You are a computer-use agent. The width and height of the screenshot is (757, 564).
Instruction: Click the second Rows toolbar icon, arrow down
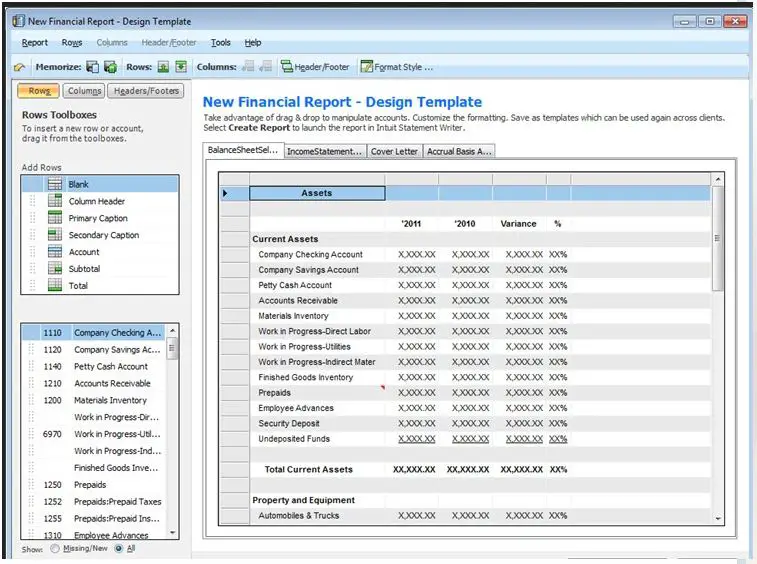tap(181, 67)
